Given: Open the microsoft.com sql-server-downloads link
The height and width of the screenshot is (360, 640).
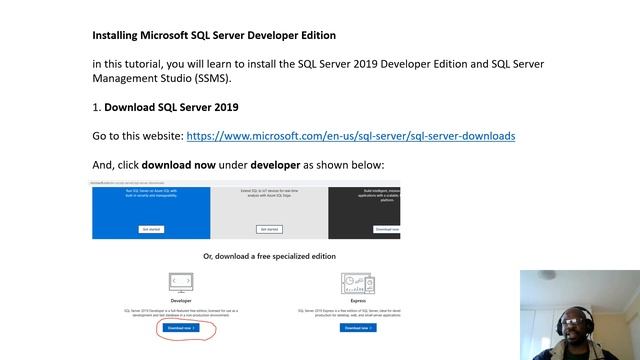Looking at the screenshot, I should pyautogui.click(x=351, y=136).
